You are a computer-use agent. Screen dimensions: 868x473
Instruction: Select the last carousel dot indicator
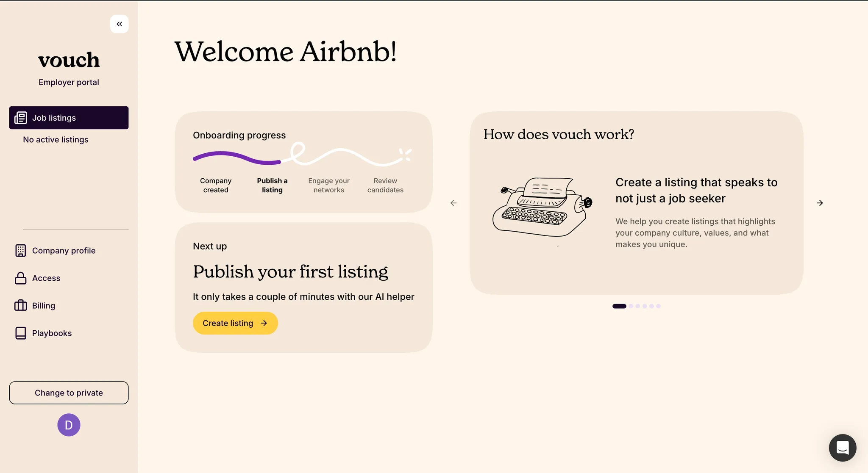coord(658,306)
